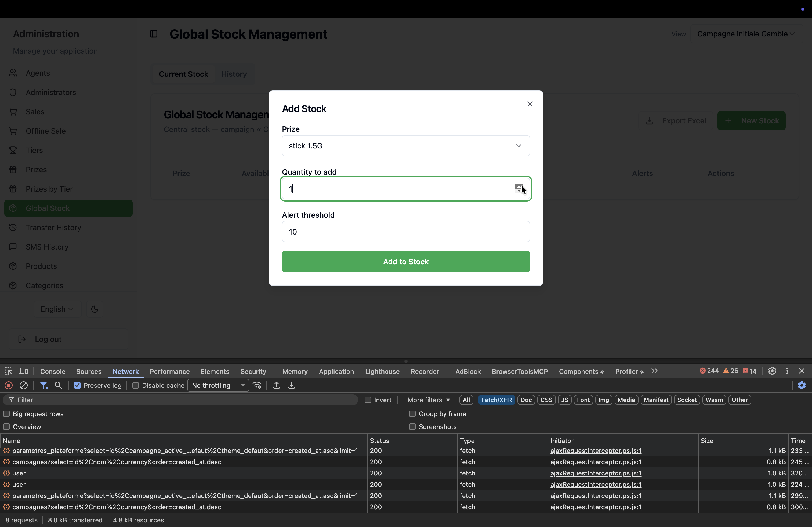The height and width of the screenshot is (527, 812).
Task: Stop recording network log
Action: coord(9,385)
